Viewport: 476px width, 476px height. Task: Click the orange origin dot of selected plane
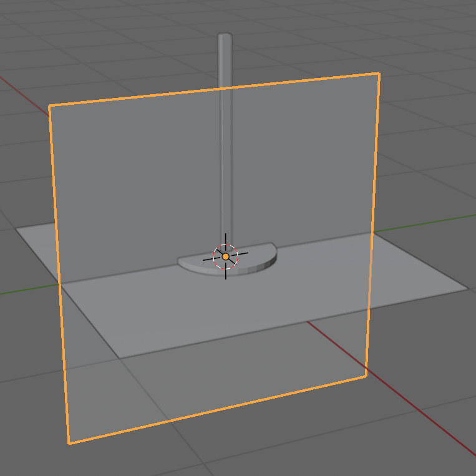(x=226, y=256)
